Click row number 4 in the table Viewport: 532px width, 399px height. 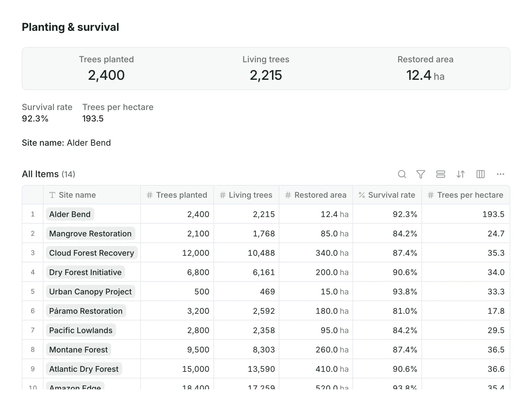pyautogui.click(x=33, y=272)
